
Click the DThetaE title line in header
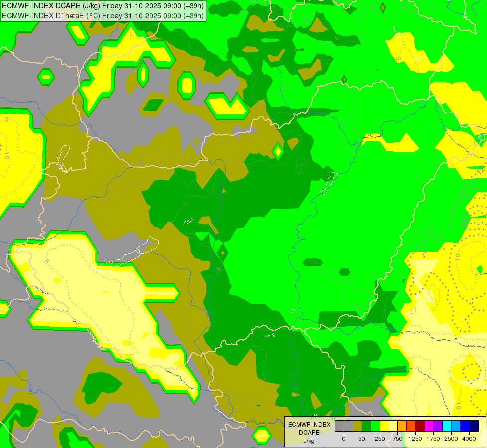103,16
